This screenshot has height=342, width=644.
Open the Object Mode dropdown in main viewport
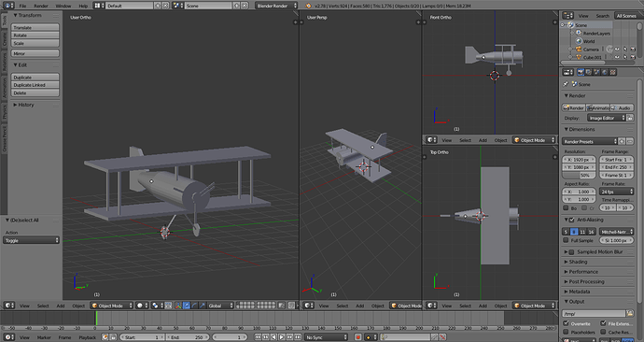tap(112, 306)
